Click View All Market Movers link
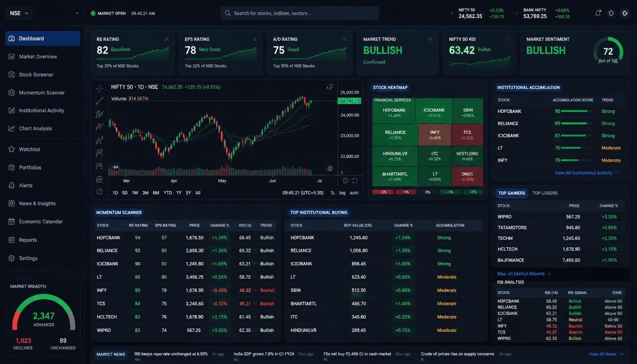637x364 pixels. coord(524,274)
